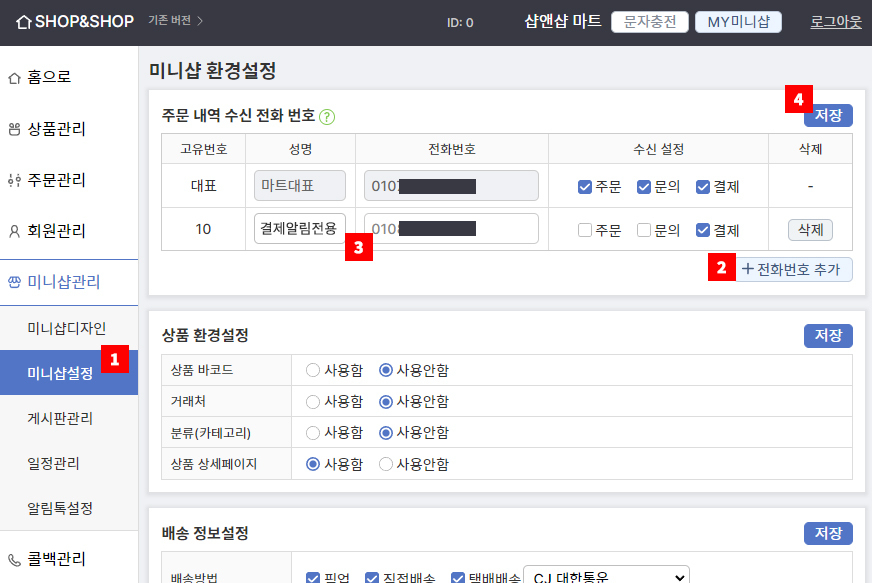This screenshot has height=583, width=872.
Task: Click the 문자충전 button
Action: 650,22
